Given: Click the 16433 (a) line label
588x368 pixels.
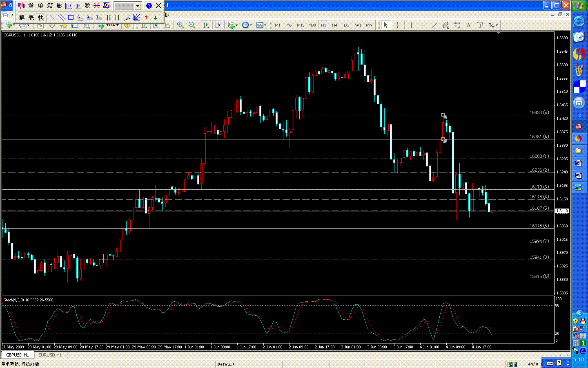Looking at the screenshot, I should click(539, 112).
